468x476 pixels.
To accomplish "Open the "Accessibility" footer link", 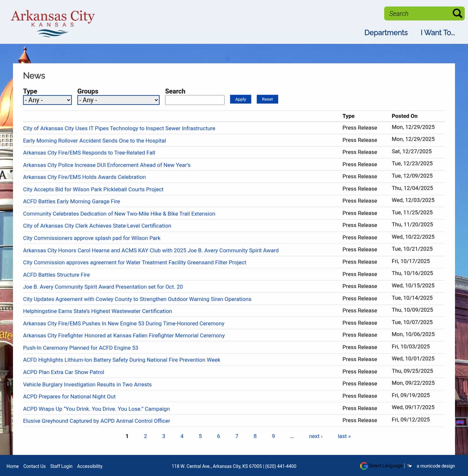I will click(90, 466).
